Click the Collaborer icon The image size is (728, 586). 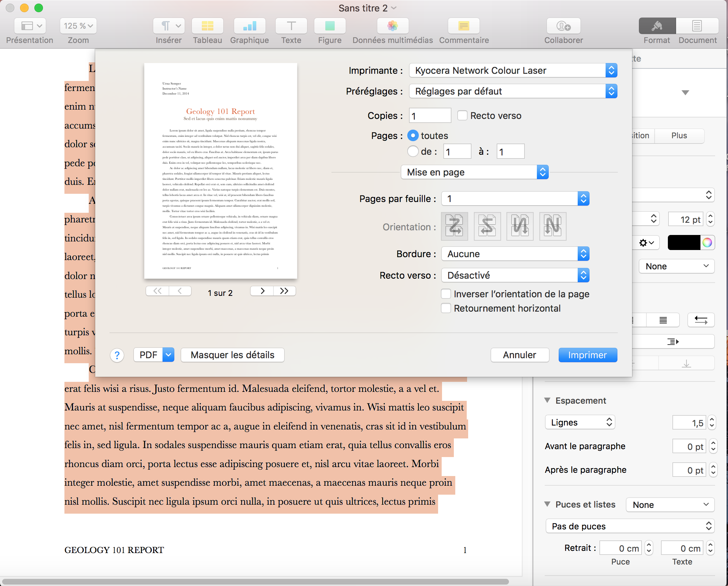pyautogui.click(x=564, y=26)
